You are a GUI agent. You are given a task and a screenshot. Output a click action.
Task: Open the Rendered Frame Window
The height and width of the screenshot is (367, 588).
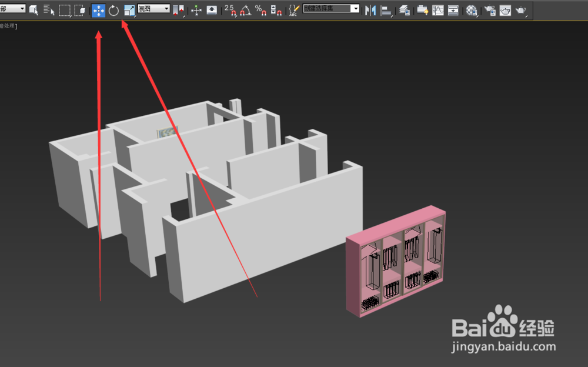pos(505,10)
